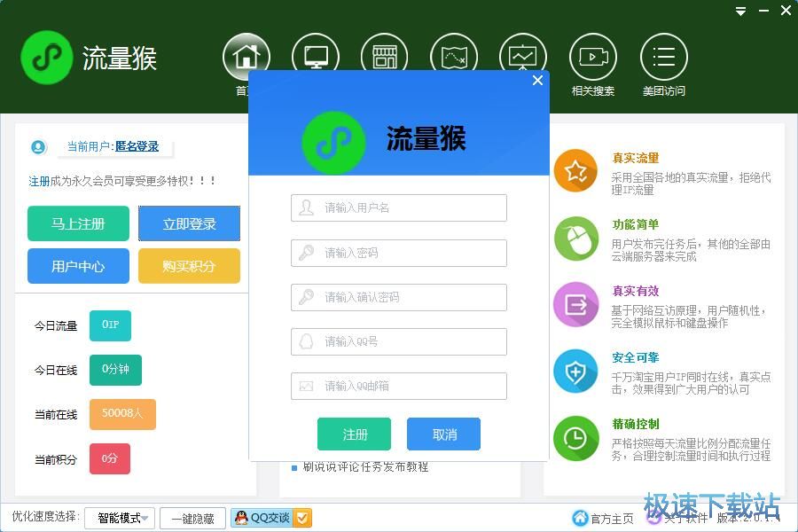Open the 官方主页 link
798x532 pixels.
click(x=612, y=518)
